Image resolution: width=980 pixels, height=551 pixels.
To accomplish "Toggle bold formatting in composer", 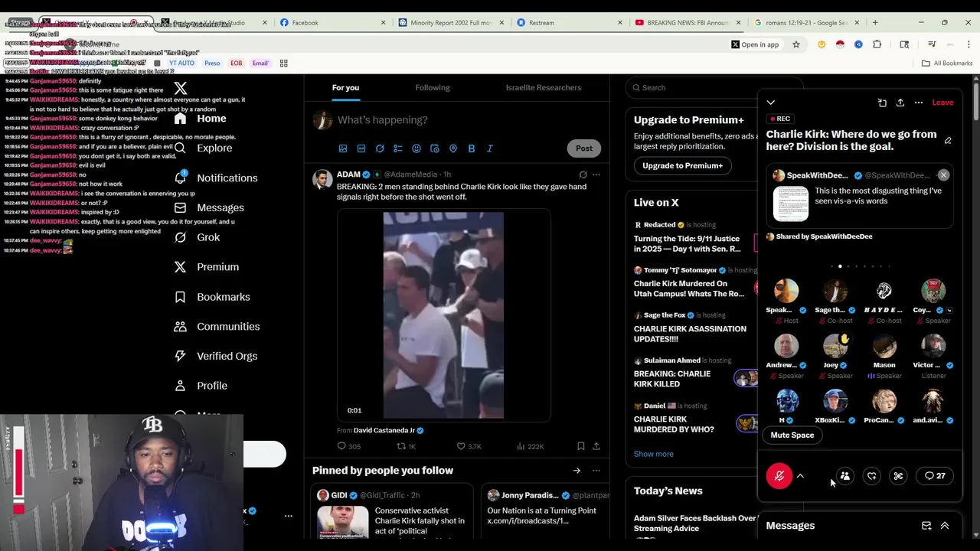I will coord(472,148).
